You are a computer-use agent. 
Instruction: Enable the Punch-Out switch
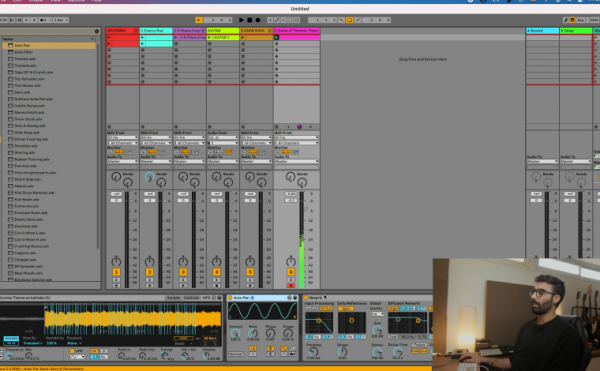(x=357, y=20)
